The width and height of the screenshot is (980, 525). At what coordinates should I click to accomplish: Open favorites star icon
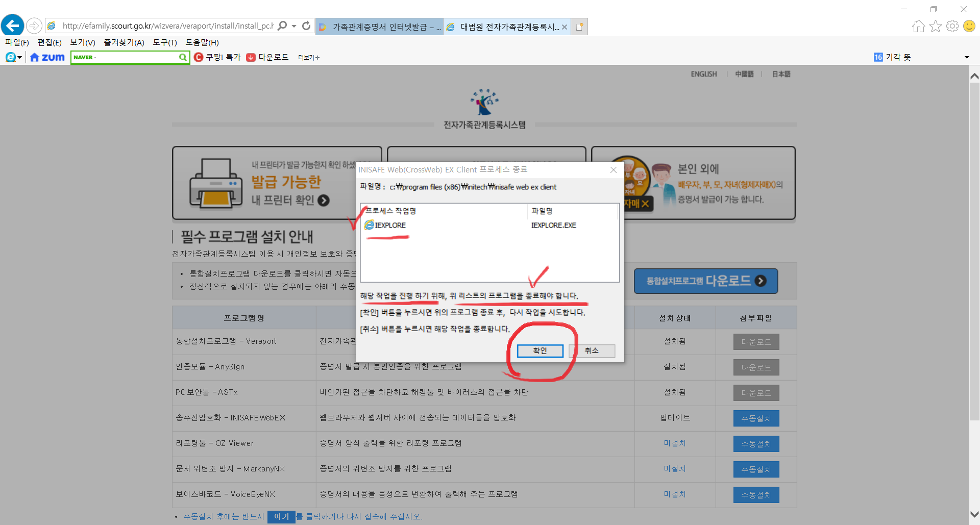tap(936, 26)
